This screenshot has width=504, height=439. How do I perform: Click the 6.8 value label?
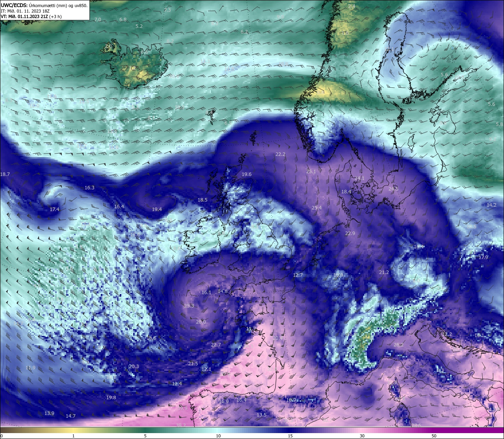pos(123,20)
